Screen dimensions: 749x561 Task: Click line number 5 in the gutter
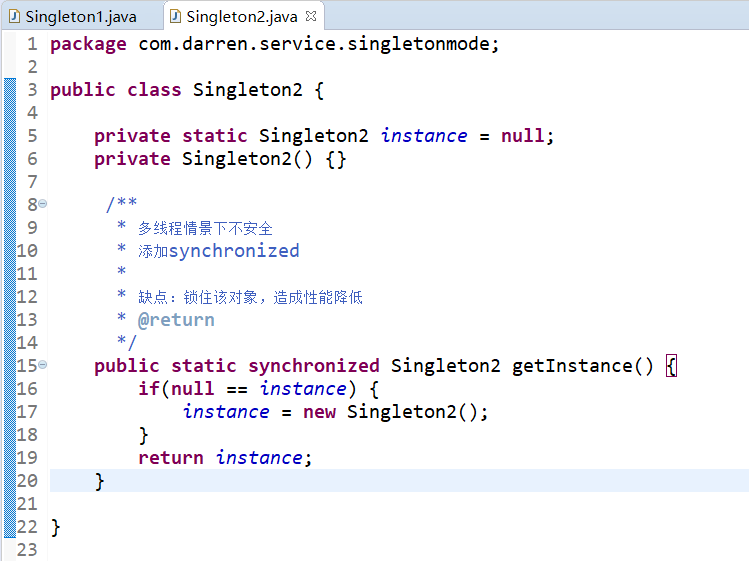(32, 136)
